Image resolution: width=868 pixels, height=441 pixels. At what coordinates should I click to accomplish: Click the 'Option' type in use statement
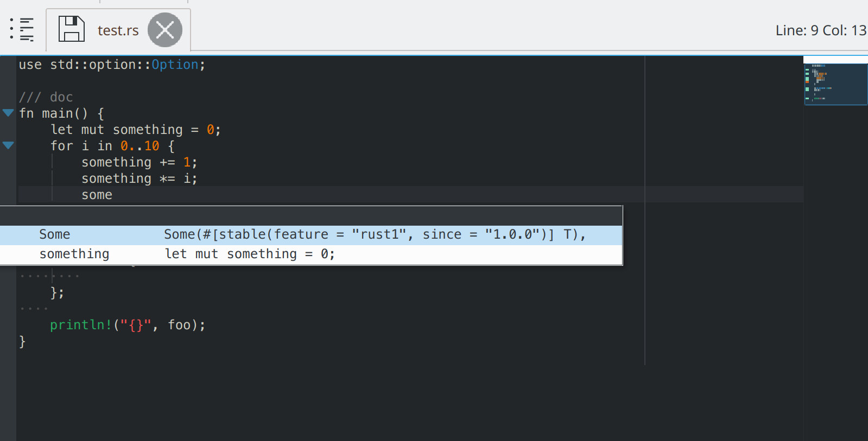click(175, 65)
